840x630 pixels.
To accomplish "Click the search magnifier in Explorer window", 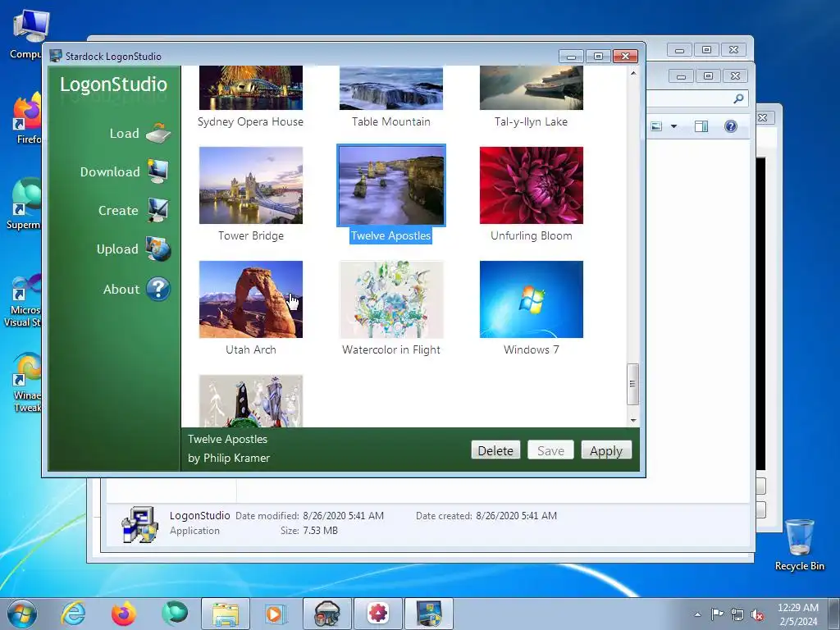I will [x=738, y=98].
